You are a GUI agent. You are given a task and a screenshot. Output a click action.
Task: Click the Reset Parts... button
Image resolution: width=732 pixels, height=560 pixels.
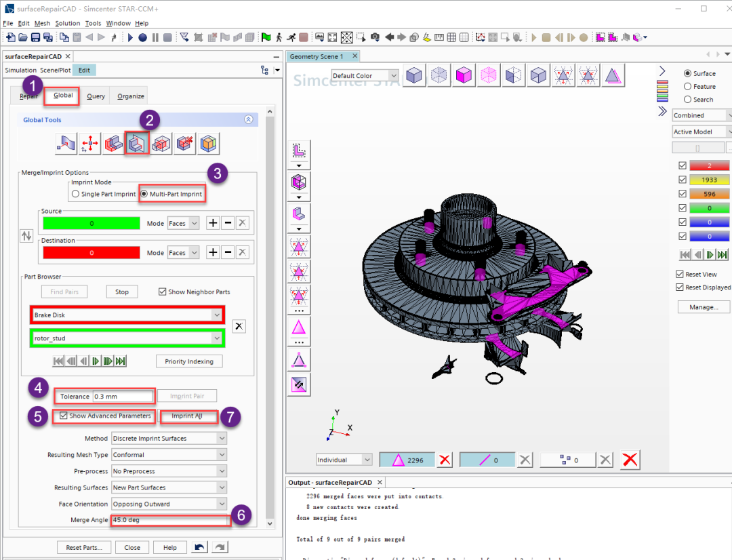coord(85,547)
